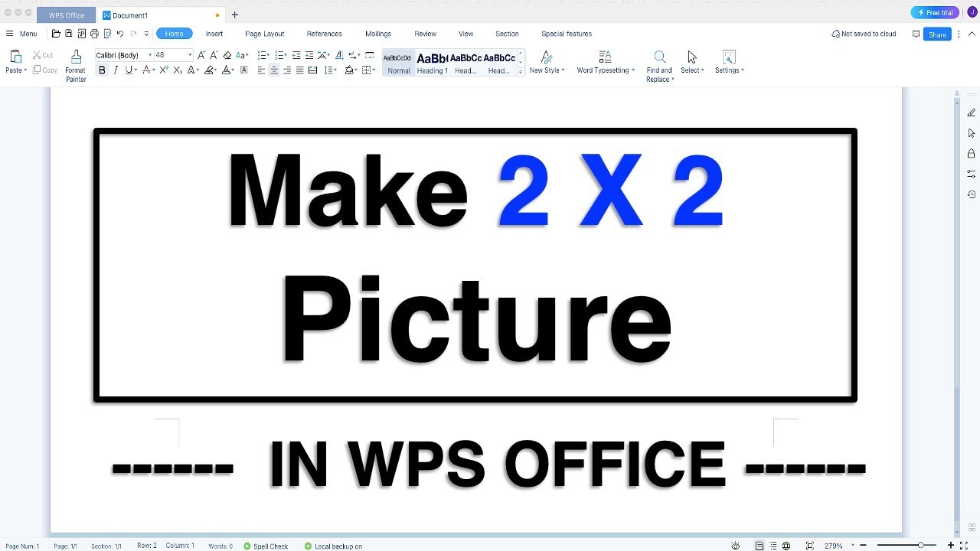The width and height of the screenshot is (980, 551).
Task: Click Not saved to cloud
Action: click(x=864, y=34)
